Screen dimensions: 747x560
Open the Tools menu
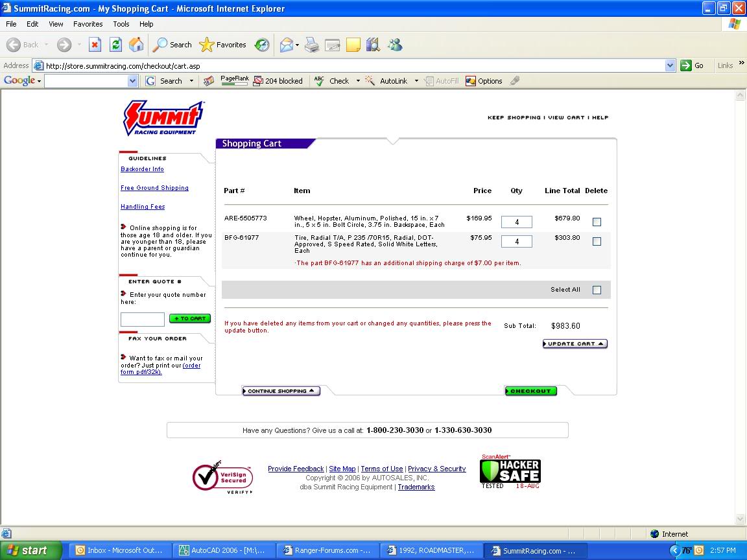(121, 24)
